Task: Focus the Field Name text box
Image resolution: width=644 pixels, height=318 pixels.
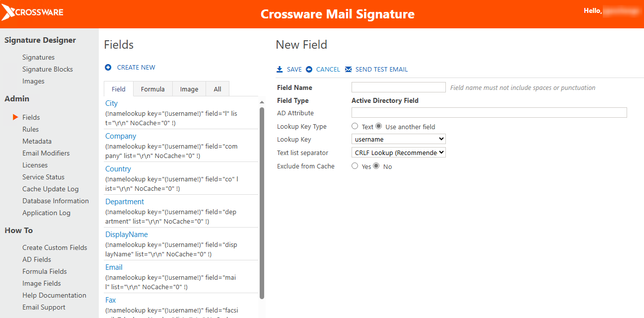Action: tap(398, 87)
